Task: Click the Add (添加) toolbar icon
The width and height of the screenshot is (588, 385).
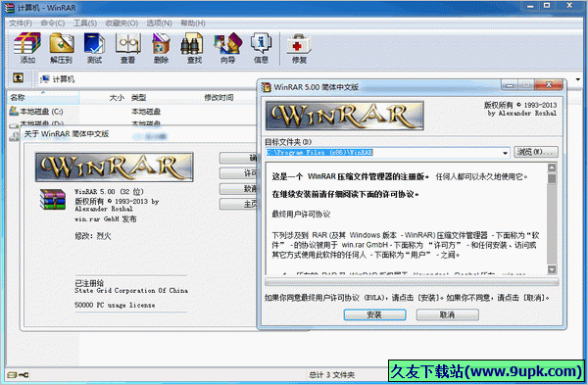Action: 27,48
